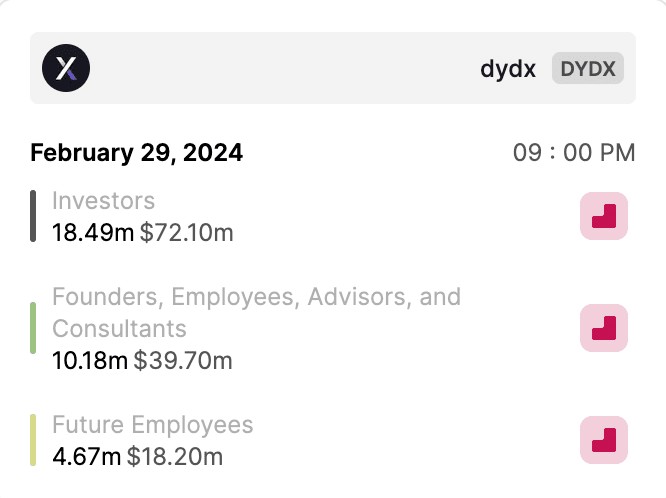
Task: Click the cliff icon beside Founders, Employees, Advisors
Action: (604, 328)
